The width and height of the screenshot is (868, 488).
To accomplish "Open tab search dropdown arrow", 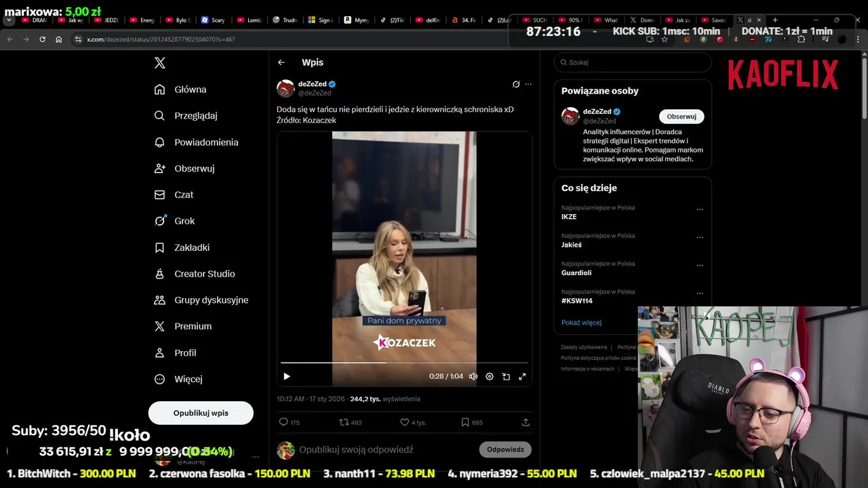I will coord(9,20).
